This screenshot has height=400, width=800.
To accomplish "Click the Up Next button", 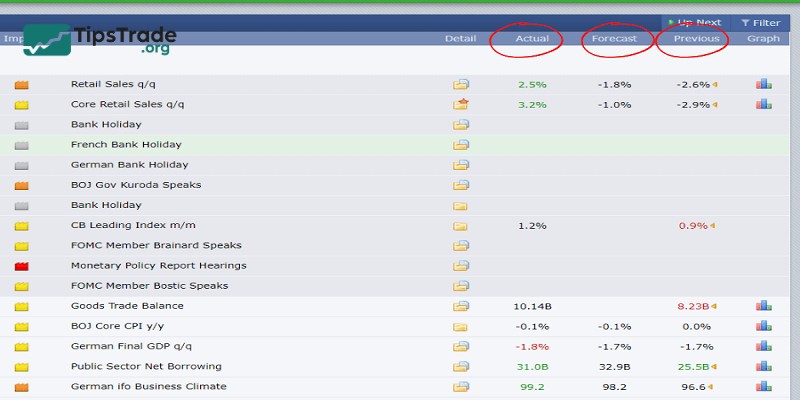I will click(699, 22).
